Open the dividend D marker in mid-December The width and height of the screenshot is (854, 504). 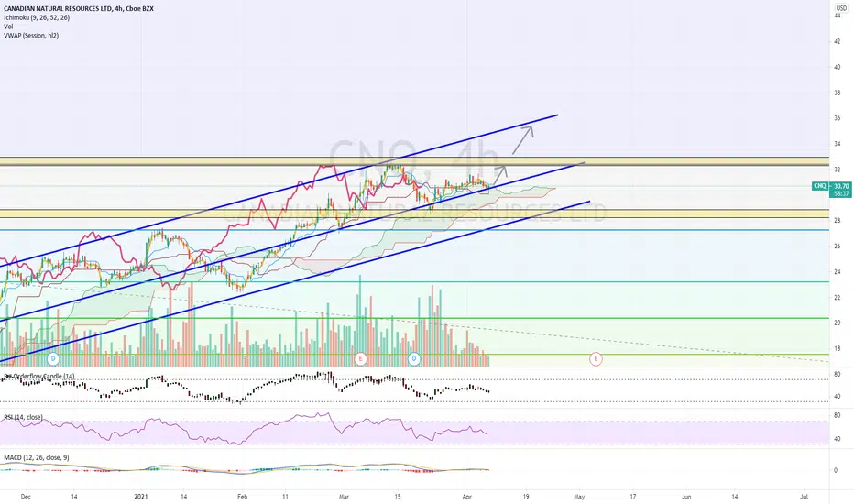point(53,358)
